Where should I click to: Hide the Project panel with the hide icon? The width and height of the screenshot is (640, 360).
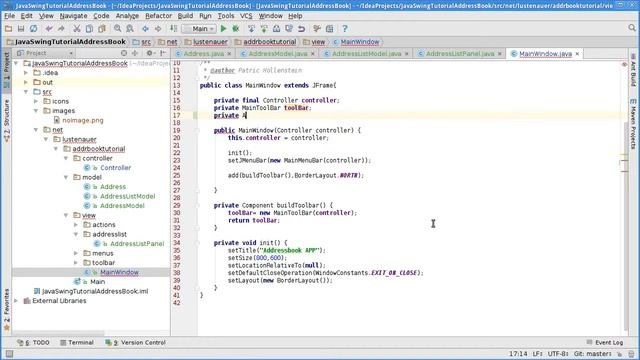click(163, 53)
